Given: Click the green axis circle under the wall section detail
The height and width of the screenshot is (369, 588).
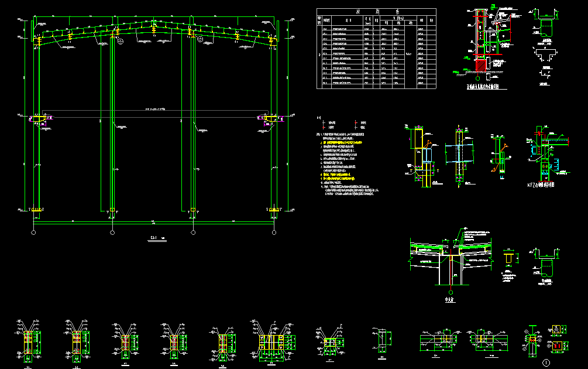Looking at the screenshot, I should click(x=478, y=78).
